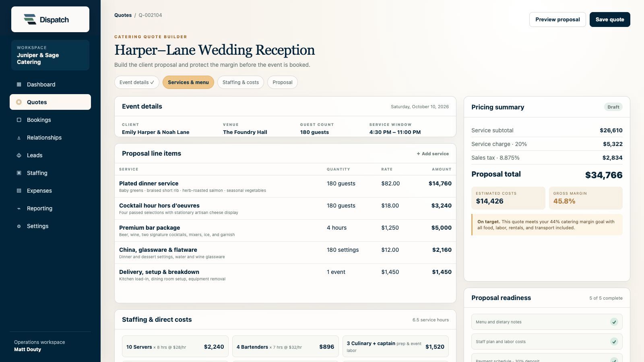
Task: Click the Reporting sidebar icon
Action: point(19,208)
